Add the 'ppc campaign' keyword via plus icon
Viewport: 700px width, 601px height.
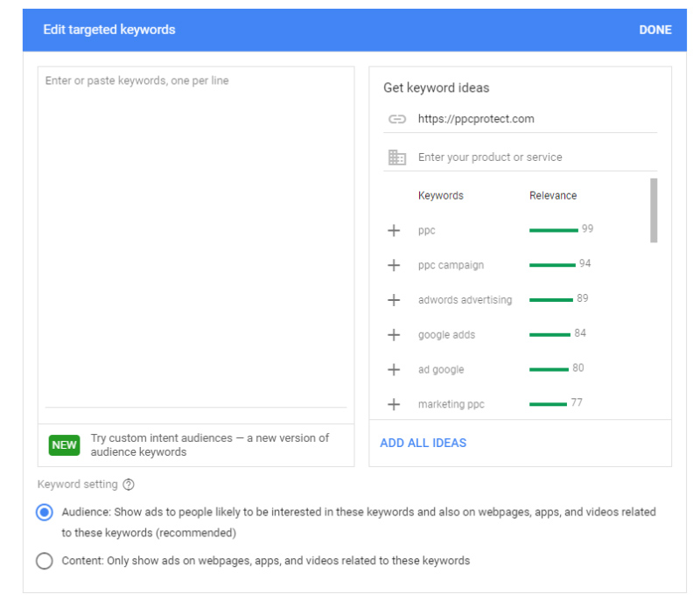pos(394,265)
